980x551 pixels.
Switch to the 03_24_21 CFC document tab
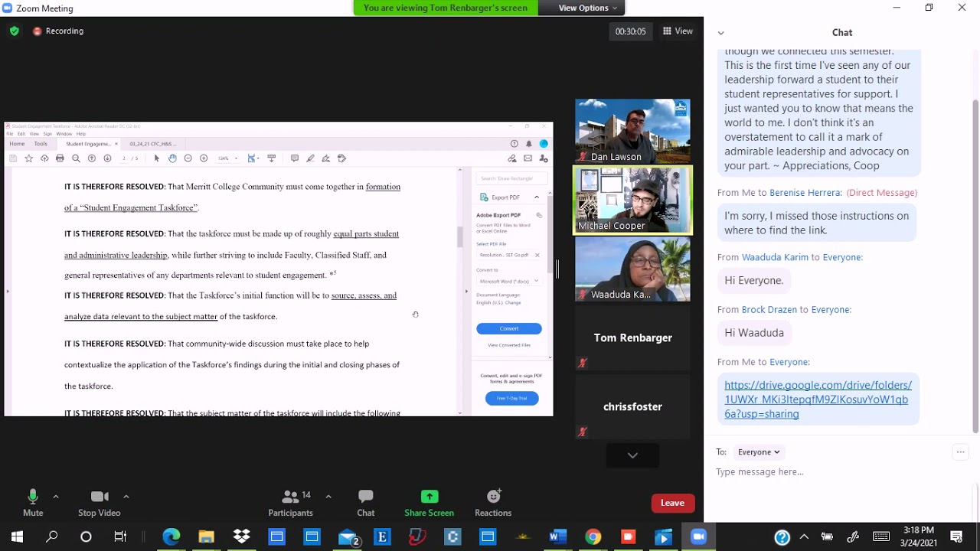(x=153, y=144)
